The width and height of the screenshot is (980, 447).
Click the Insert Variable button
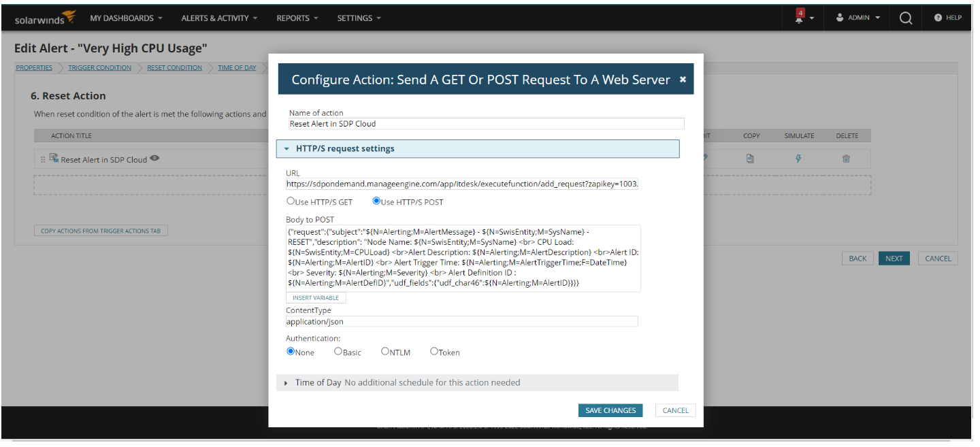[316, 298]
